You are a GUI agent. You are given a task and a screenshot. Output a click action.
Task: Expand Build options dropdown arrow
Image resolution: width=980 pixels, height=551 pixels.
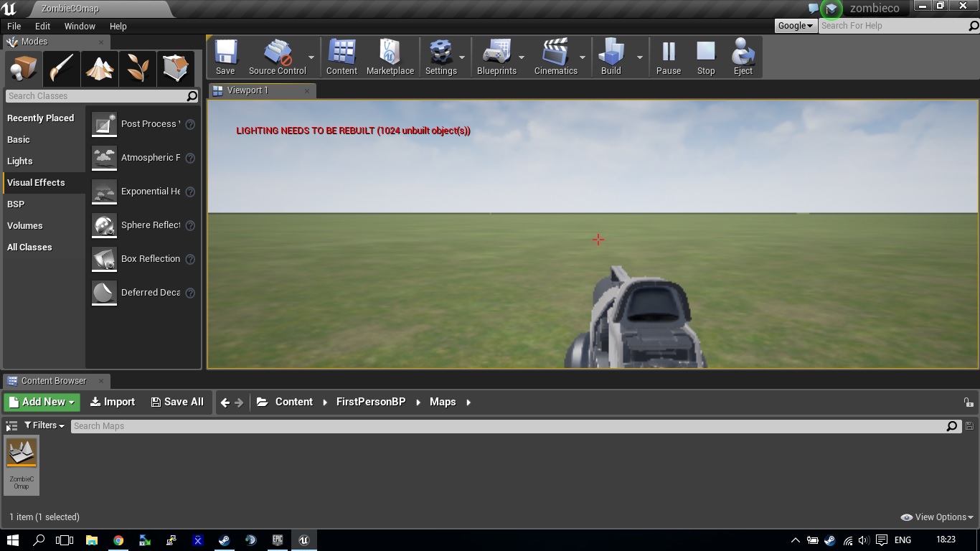[640, 57]
